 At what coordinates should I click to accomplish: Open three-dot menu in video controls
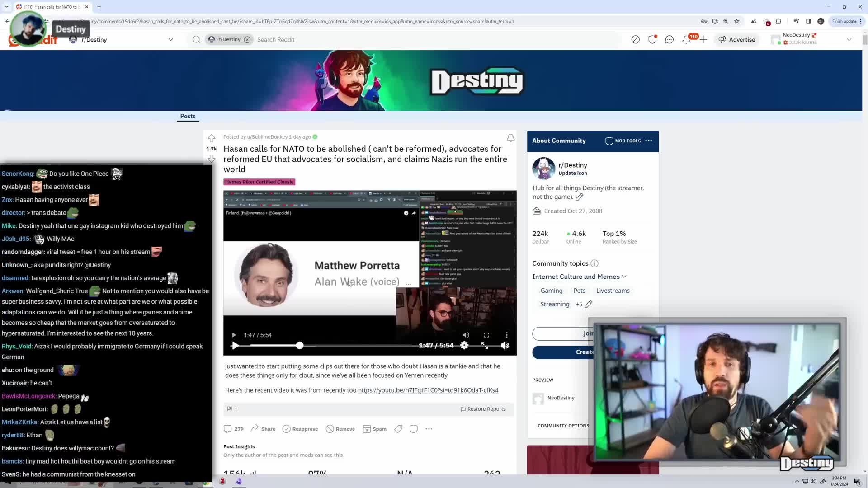click(x=506, y=335)
